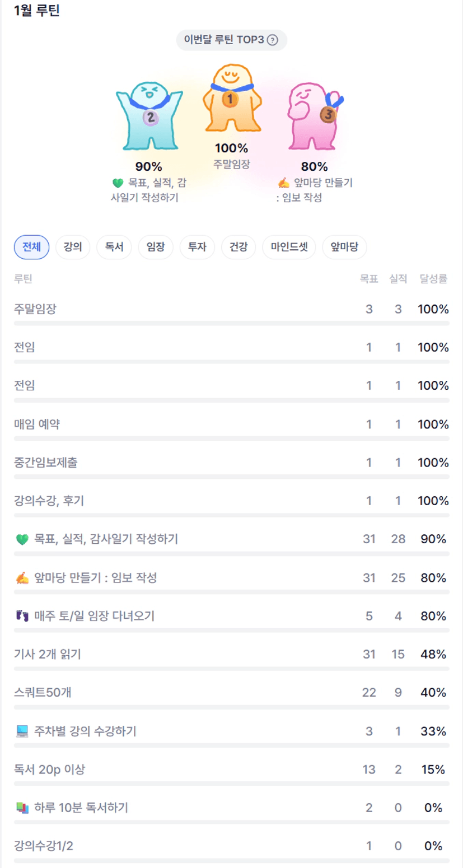Choose the 건강 filter tab
The image size is (463, 868).
pos(238,247)
